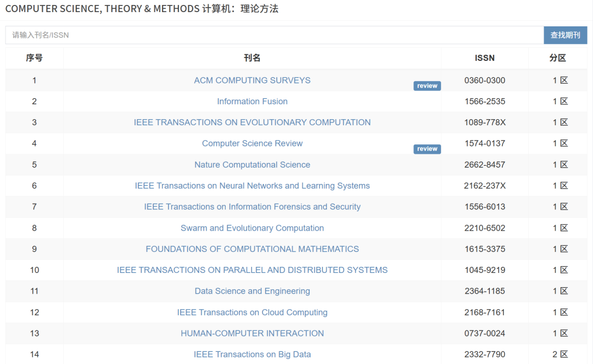Click the 序号 column header
This screenshot has height=364, width=593.
click(35, 58)
